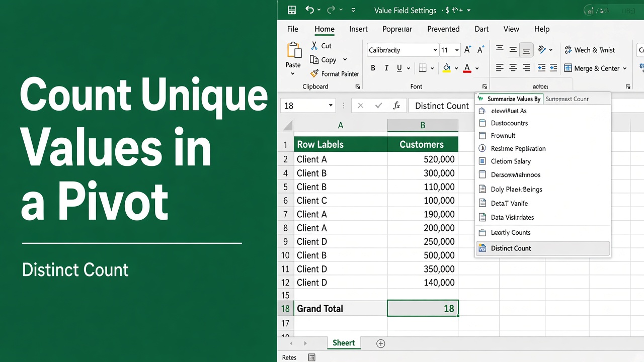Open the Clipboard dialog launcher
Screen dimensions: 644x362
(357, 87)
